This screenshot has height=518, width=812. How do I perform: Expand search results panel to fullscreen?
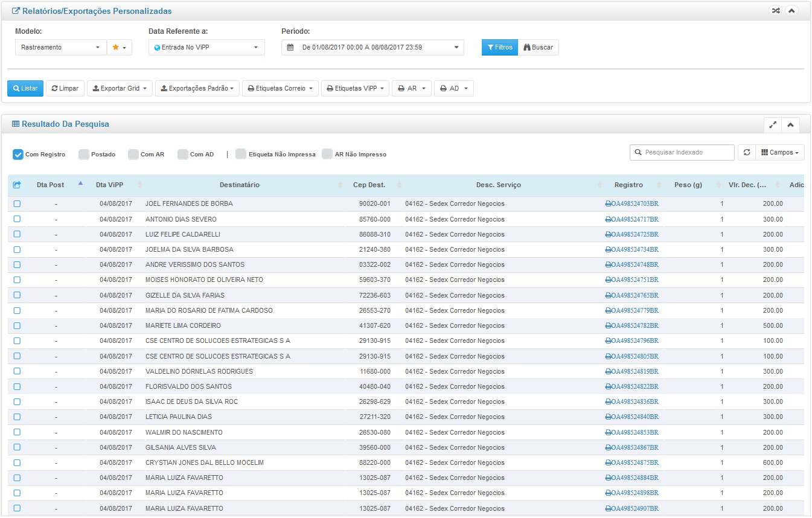773,125
